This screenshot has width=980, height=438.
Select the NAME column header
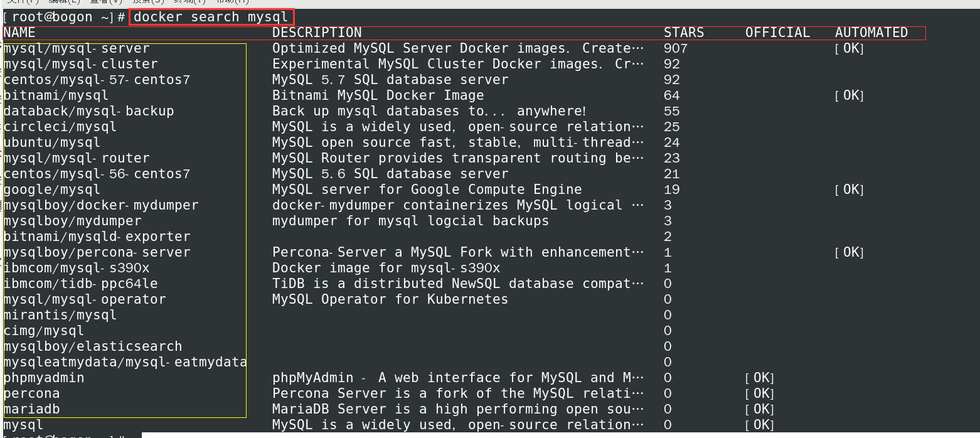pyautogui.click(x=19, y=33)
